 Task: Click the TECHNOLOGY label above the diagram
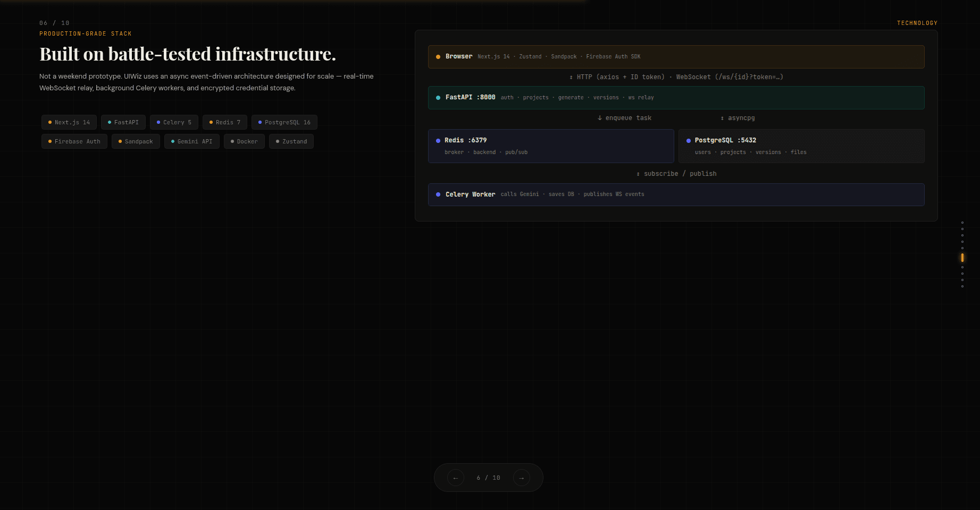point(917,23)
